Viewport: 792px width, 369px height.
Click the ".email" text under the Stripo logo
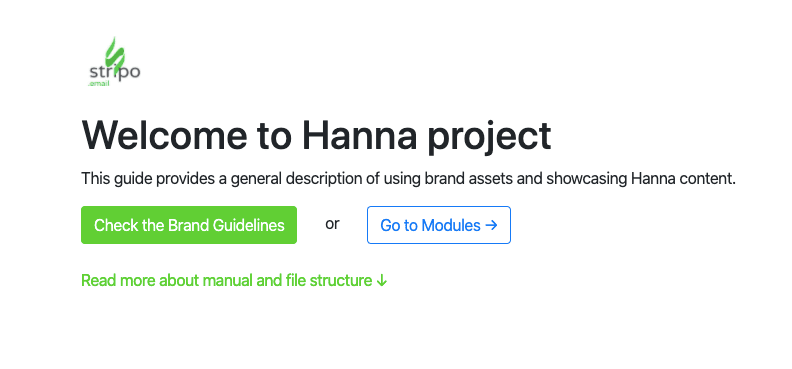click(x=98, y=84)
